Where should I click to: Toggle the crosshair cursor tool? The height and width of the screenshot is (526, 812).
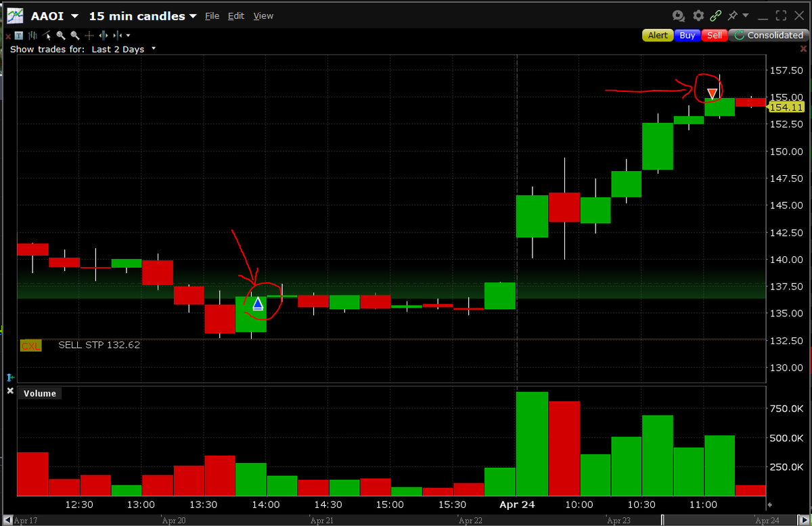point(89,35)
